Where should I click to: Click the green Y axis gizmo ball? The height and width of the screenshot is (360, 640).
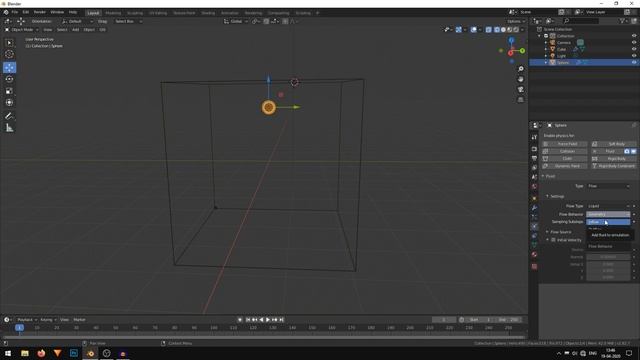(522, 51)
